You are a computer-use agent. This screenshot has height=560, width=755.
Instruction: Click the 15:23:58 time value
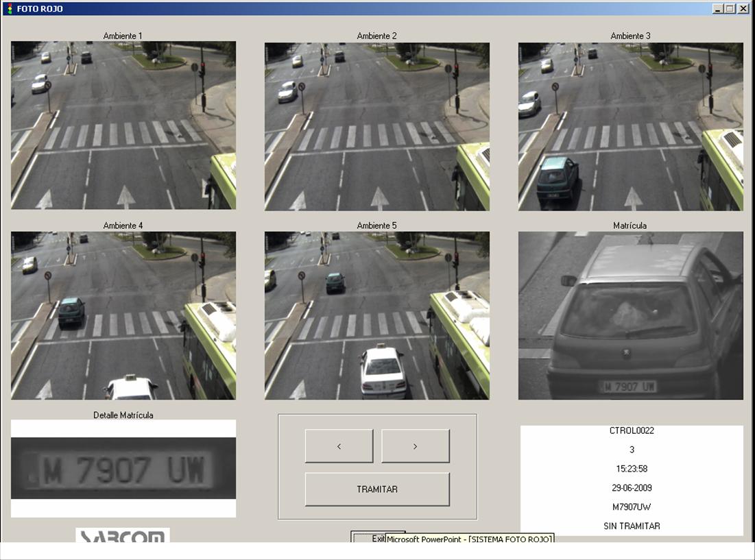[x=632, y=469]
